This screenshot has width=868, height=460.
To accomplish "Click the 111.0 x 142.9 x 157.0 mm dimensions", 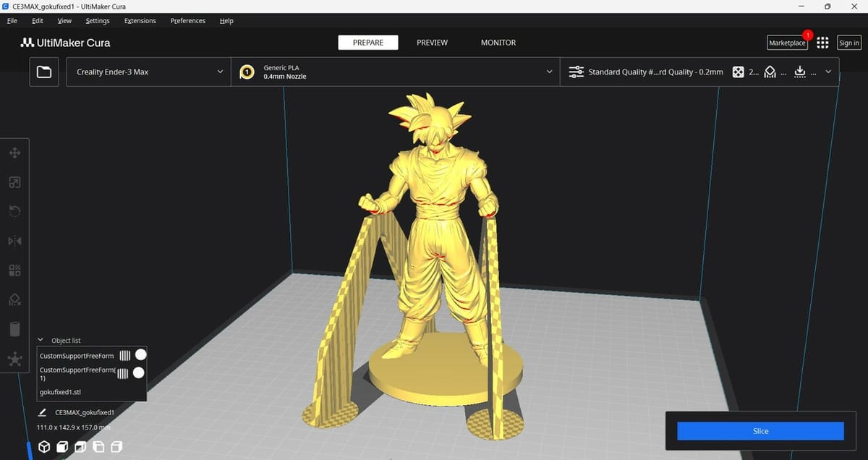I will tap(75, 427).
